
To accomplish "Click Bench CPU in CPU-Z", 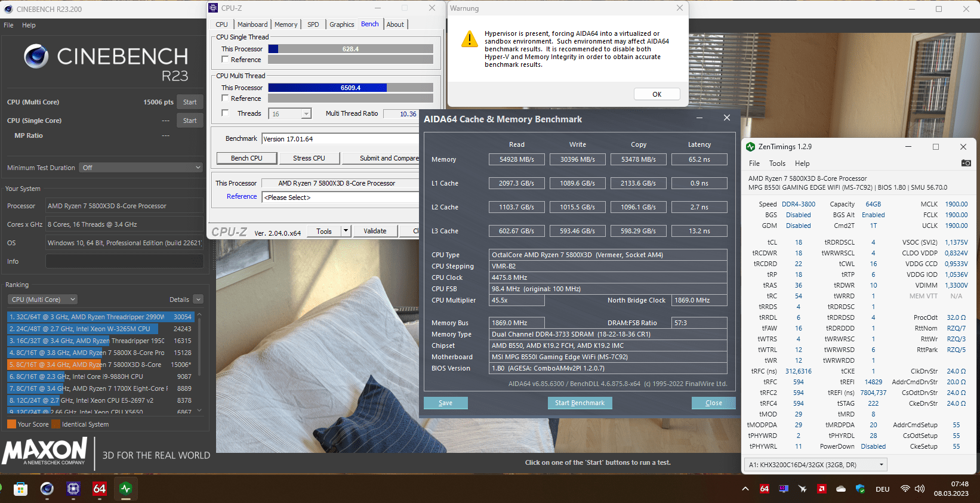I will coord(246,158).
